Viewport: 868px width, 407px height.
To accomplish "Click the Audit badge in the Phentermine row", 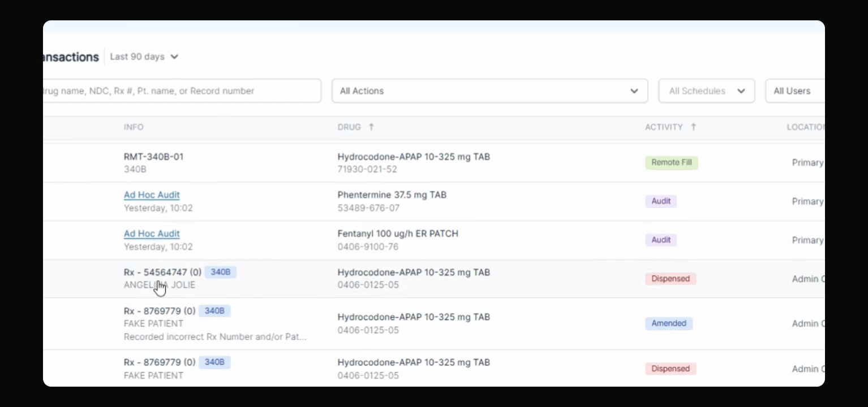I will pyautogui.click(x=661, y=201).
